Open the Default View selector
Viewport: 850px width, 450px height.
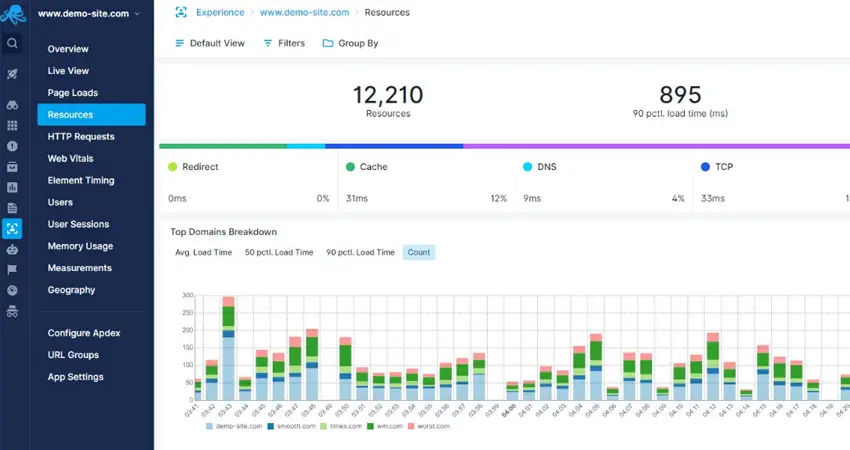coord(210,43)
